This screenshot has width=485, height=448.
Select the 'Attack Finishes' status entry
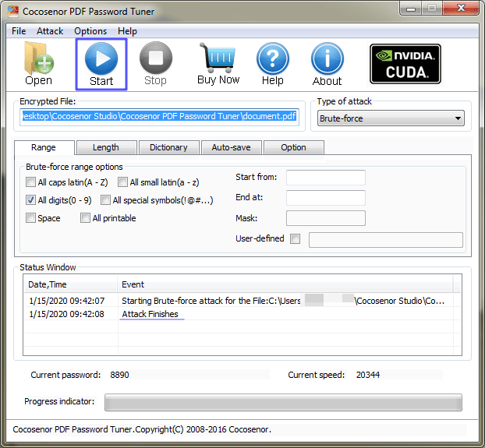(x=150, y=314)
